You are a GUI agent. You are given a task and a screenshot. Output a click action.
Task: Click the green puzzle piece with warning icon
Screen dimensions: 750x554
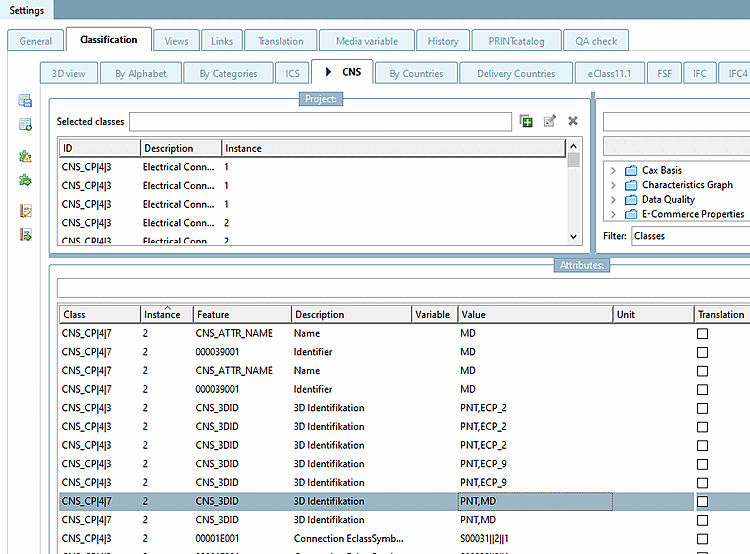coord(26,157)
